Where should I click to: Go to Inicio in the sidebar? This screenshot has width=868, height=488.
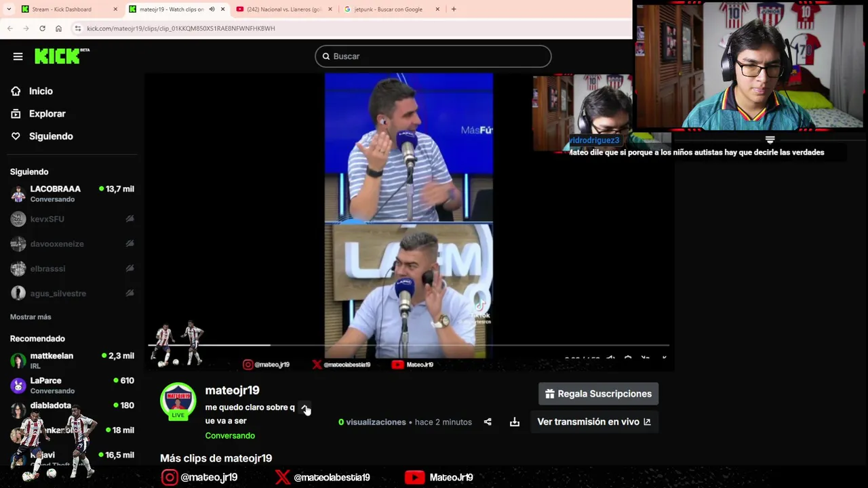click(41, 91)
